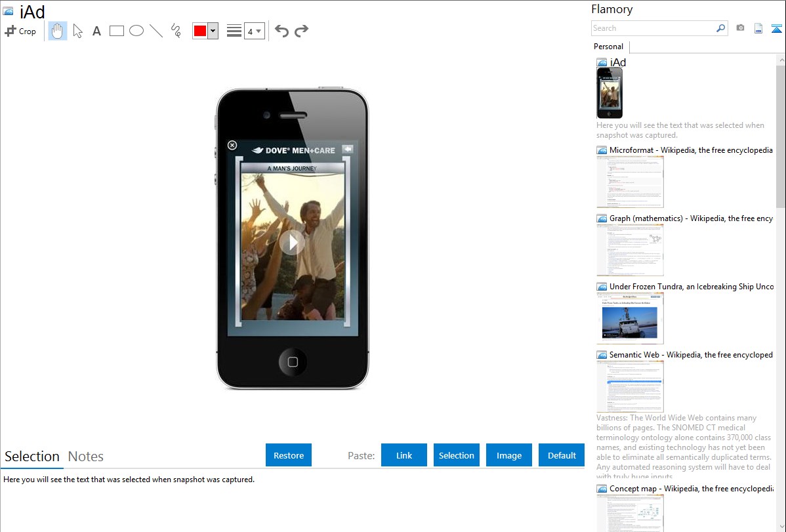786x532 pixels.
Task: Click the sidebar scrollbar down arrow
Action: click(x=781, y=527)
